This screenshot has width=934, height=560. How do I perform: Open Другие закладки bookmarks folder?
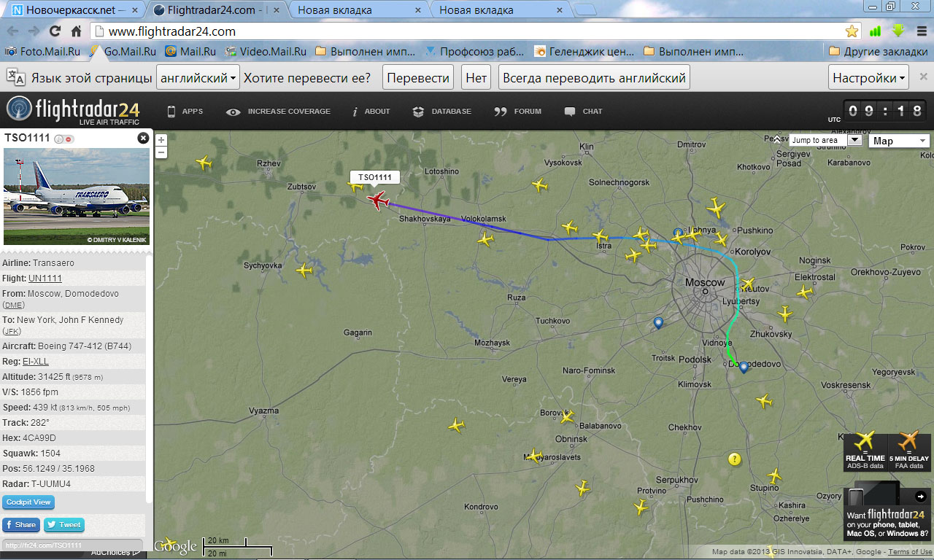coord(879,52)
